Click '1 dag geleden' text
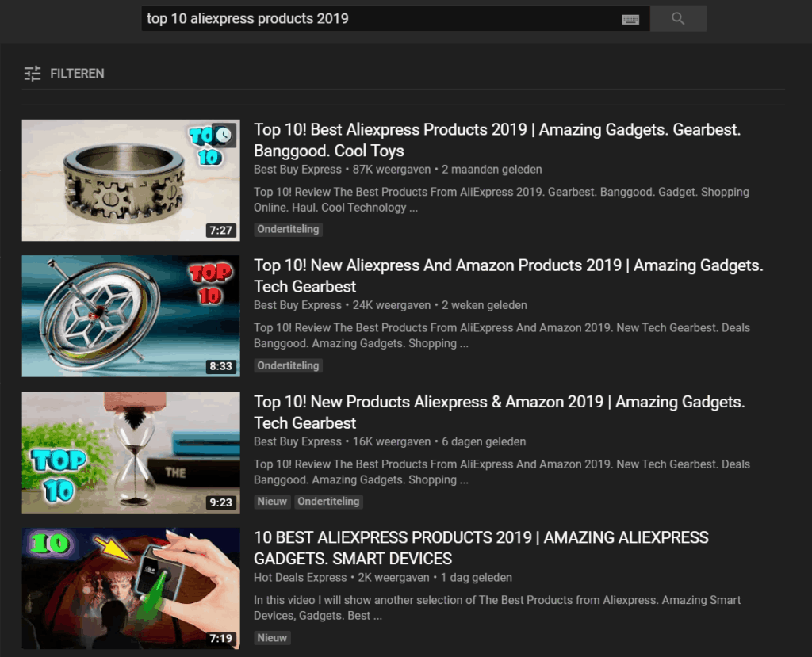The height and width of the screenshot is (657, 812). 477,577
